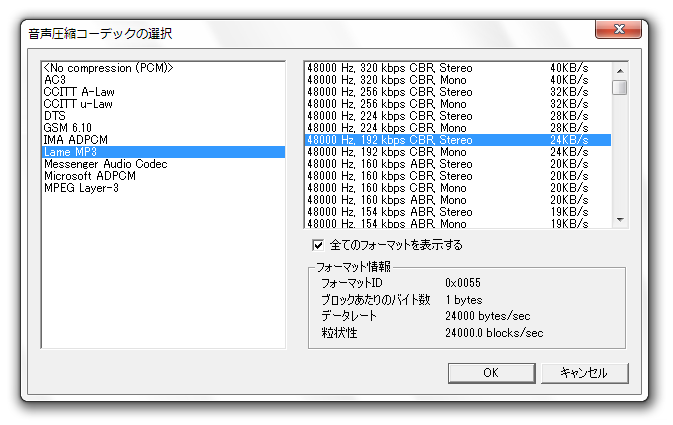Choose 48000 Hz 160 kbps ABR Stereo
The height and width of the screenshot is (425, 673).
pos(458,164)
